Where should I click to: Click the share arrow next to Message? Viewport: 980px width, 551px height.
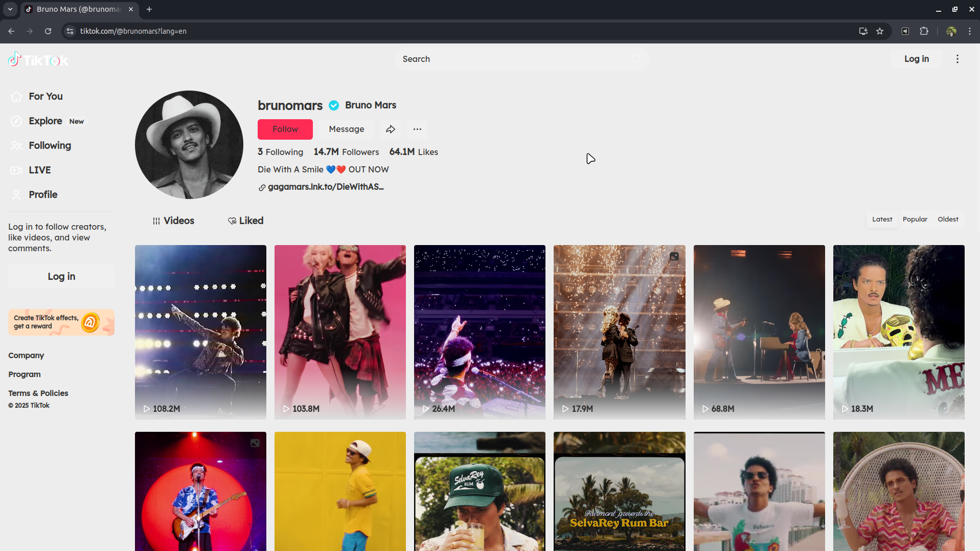click(x=391, y=129)
